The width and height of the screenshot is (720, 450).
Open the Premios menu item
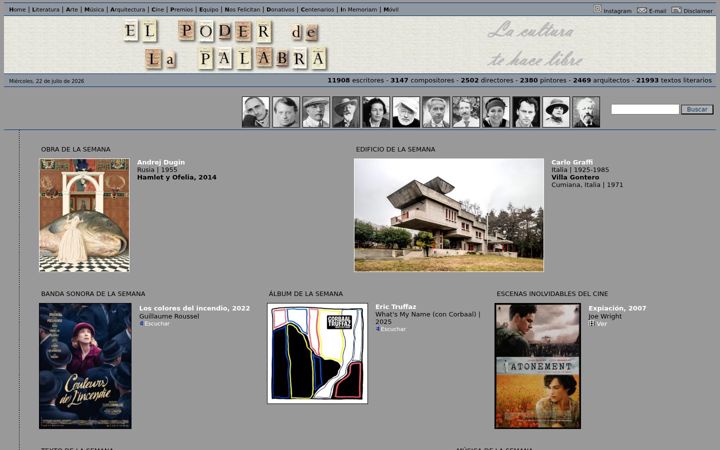pos(181,9)
